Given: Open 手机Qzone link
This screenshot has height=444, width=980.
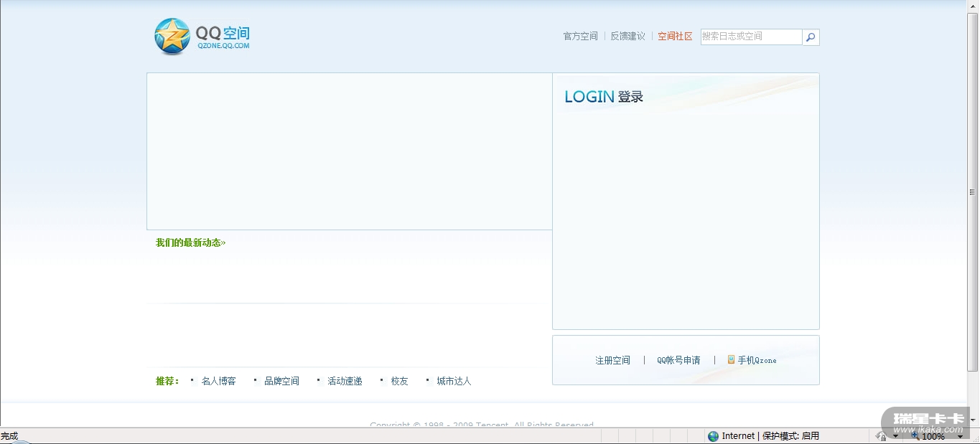Looking at the screenshot, I should (x=757, y=360).
